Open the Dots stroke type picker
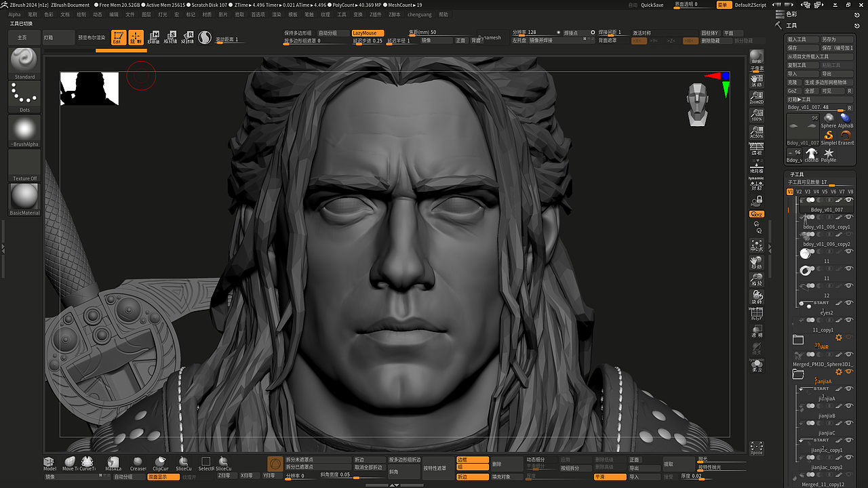Image resolution: width=868 pixels, height=488 pixels. (24, 97)
